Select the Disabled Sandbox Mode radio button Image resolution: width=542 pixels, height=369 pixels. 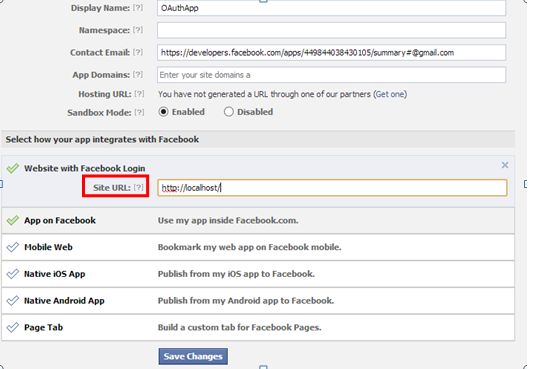[228, 112]
